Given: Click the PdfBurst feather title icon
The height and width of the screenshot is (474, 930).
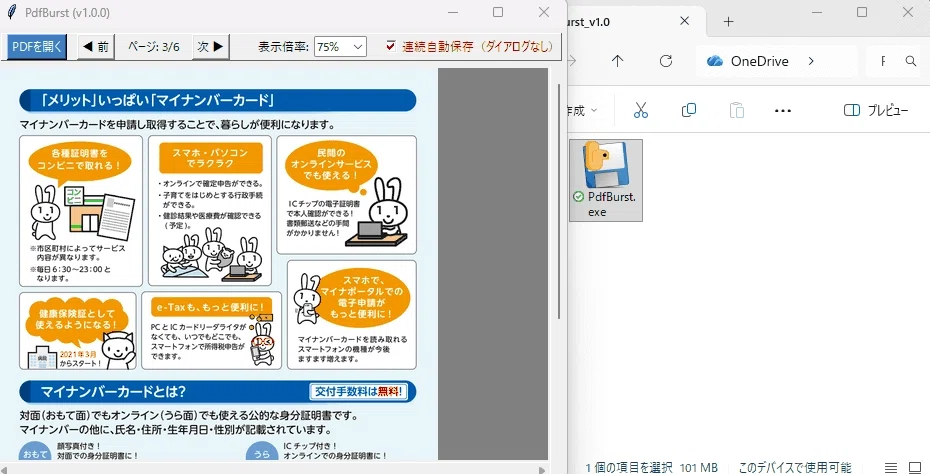Looking at the screenshot, I should tap(11, 12).
